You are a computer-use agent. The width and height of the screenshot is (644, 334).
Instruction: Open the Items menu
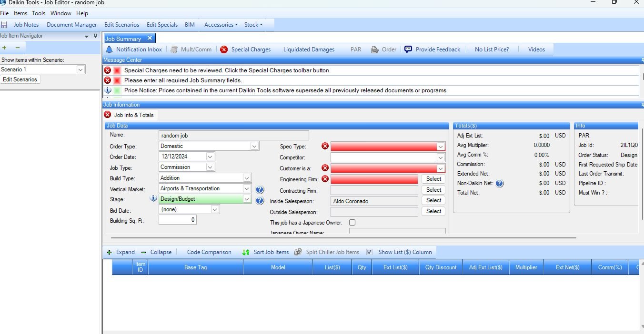click(20, 13)
